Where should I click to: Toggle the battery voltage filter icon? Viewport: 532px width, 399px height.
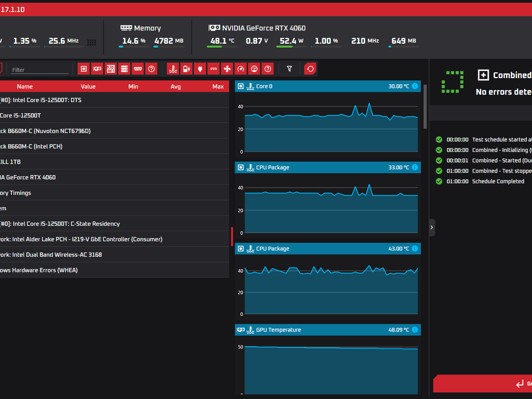click(x=187, y=69)
